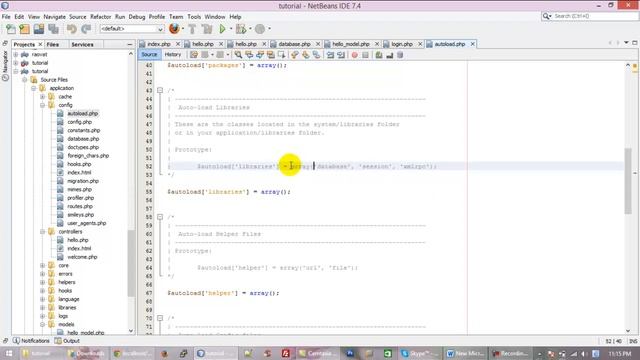
Task: Click the Navigator side panel icon
Action: 5,65
